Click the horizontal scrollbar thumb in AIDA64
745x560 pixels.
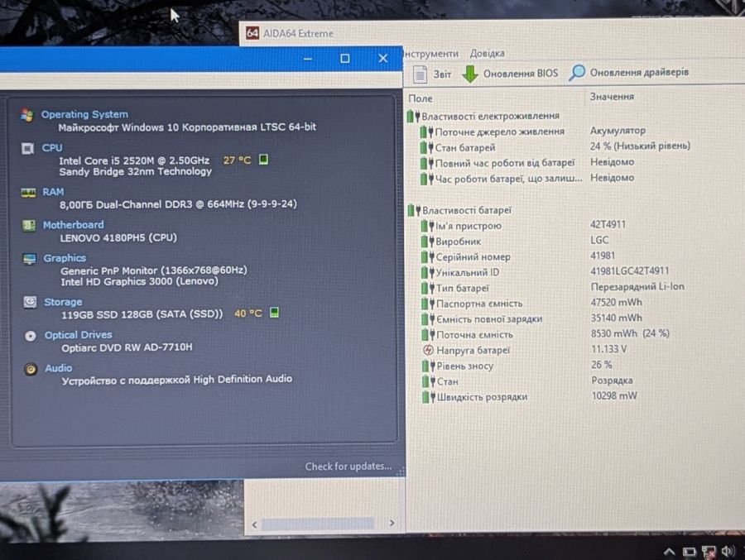click(x=318, y=524)
